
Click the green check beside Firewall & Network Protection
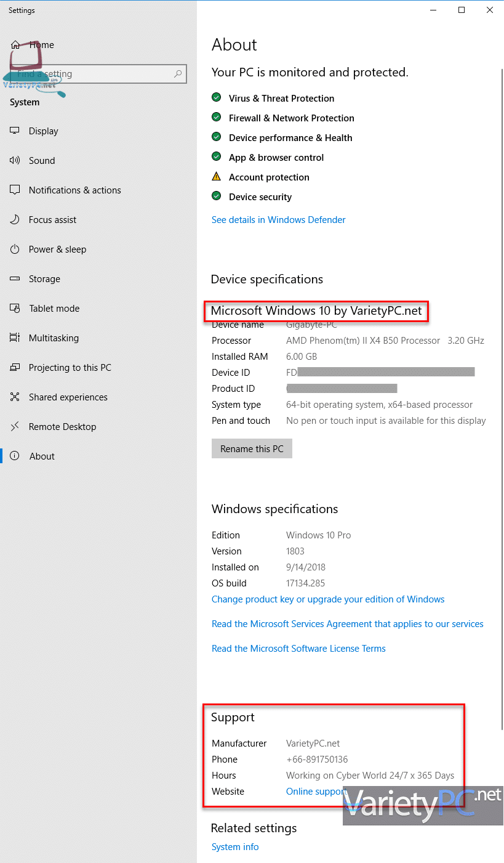coord(216,118)
